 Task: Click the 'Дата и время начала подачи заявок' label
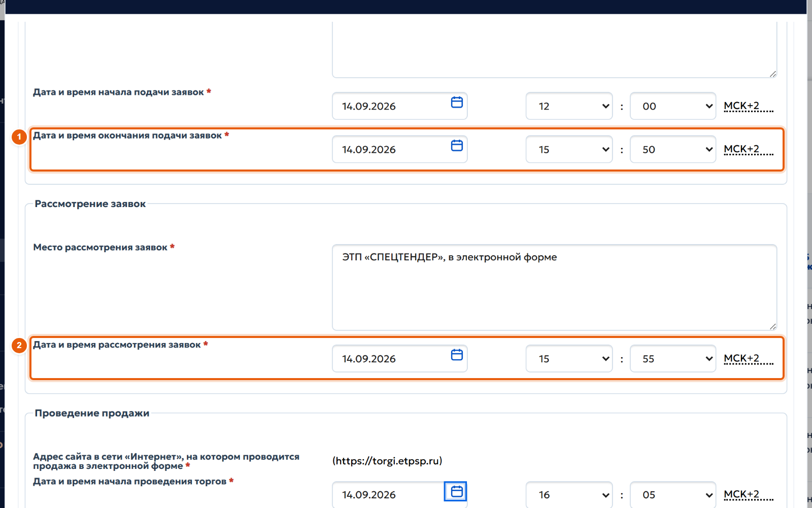(x=122, y=92)
